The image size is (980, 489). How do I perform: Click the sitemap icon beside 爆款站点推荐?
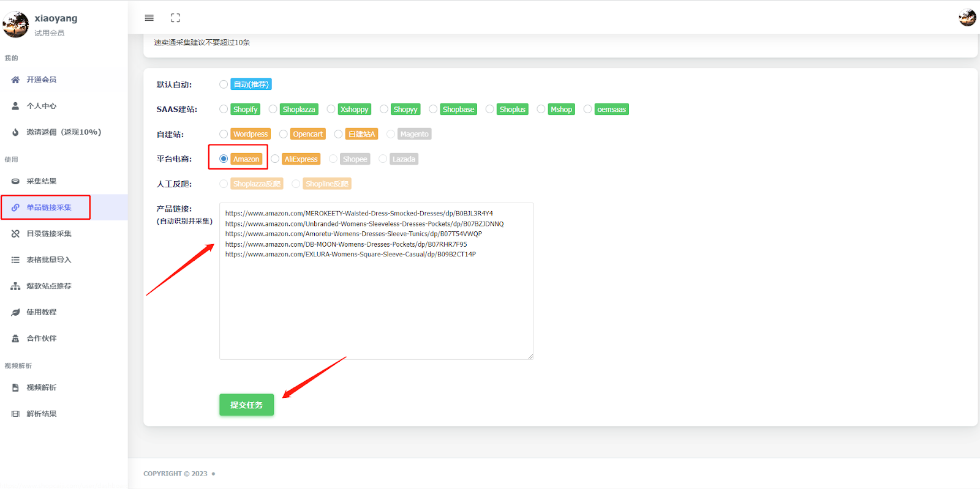(15, 286)
